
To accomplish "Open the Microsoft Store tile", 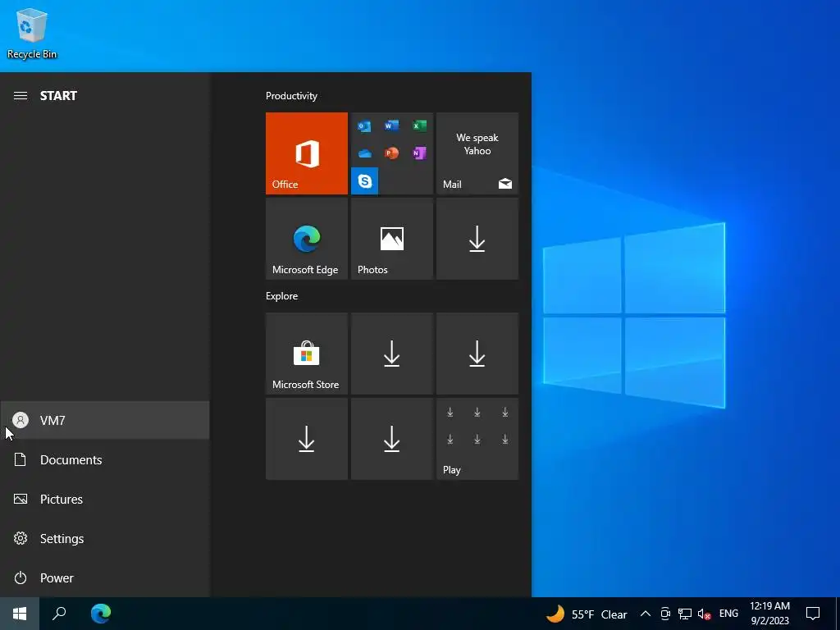I will coord(307,354).
